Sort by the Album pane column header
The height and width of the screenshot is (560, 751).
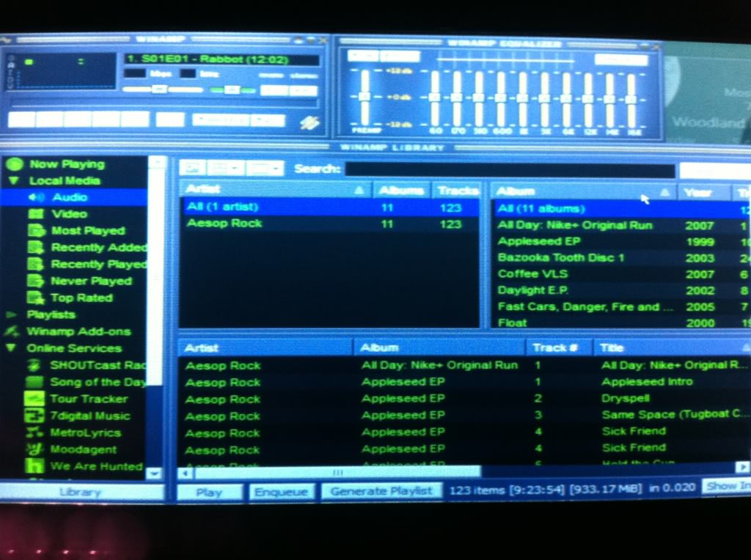pyautogui.click(x=582, y=191)
